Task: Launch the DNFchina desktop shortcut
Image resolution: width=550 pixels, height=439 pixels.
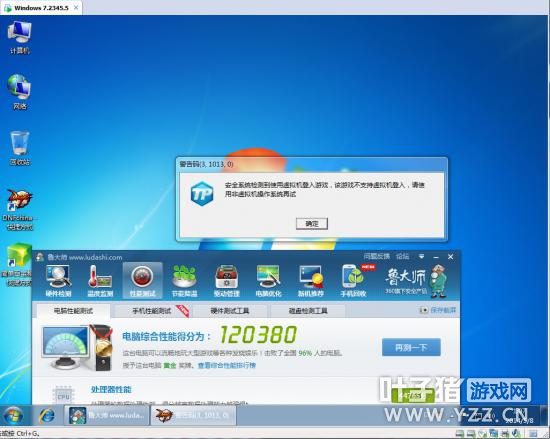Action: 19,209
